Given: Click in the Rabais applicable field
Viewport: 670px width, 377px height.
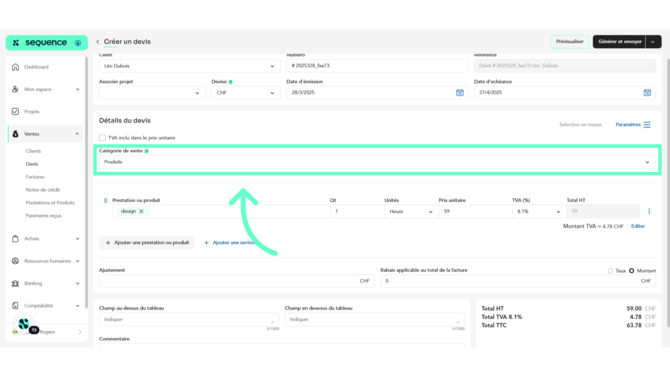Looking at the screenshot, I should tap(518, 281).
